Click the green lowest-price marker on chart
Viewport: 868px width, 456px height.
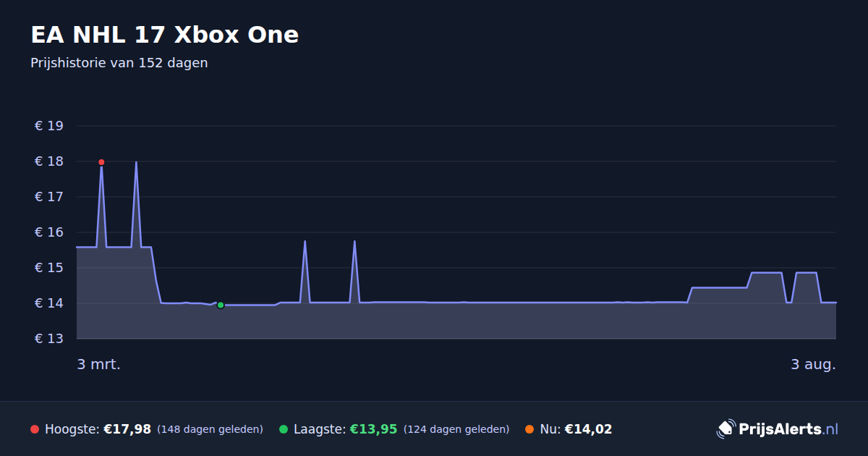pyautogui.click(x=221, y=305)
